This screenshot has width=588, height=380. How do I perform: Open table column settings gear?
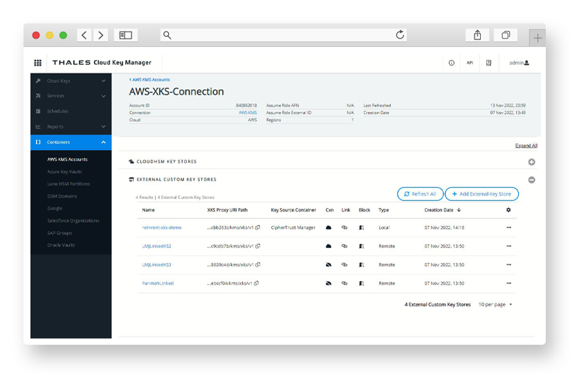click(x=508, y=210)
